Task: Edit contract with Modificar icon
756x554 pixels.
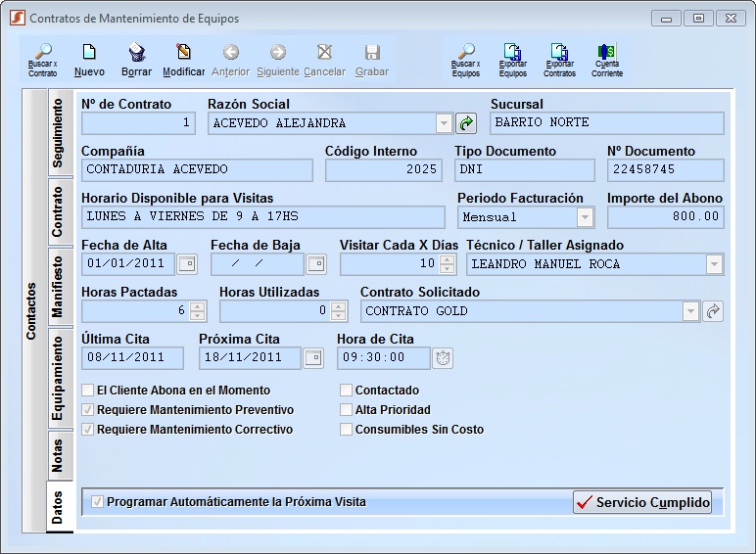Action: click(184, 60)
